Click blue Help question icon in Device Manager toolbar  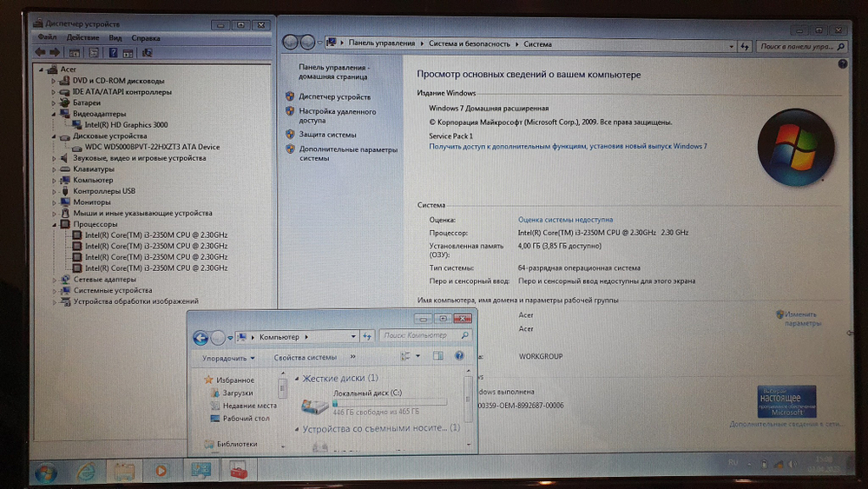(x=113, y=53)
